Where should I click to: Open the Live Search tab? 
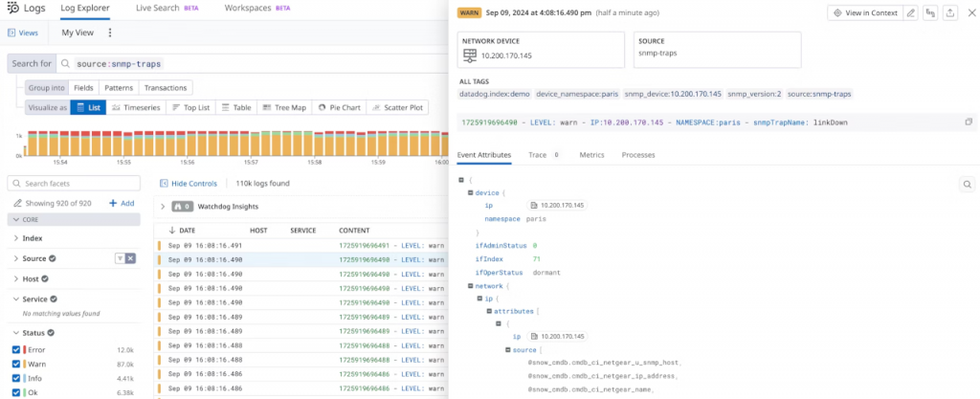pyautogui.click(x=156, y=8)
